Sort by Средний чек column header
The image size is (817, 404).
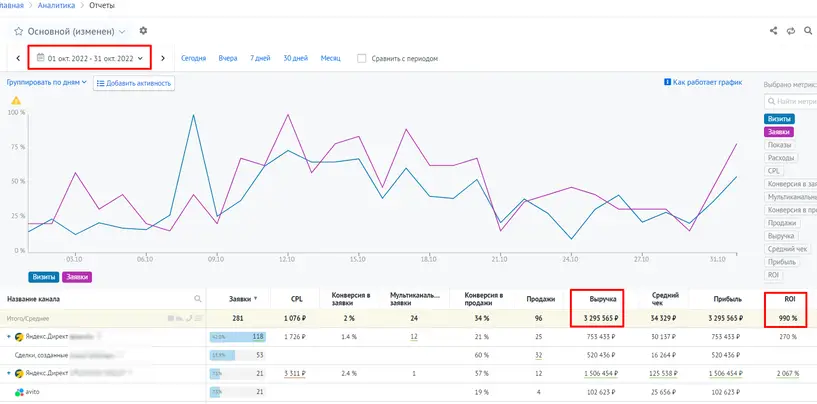(665, 299)
